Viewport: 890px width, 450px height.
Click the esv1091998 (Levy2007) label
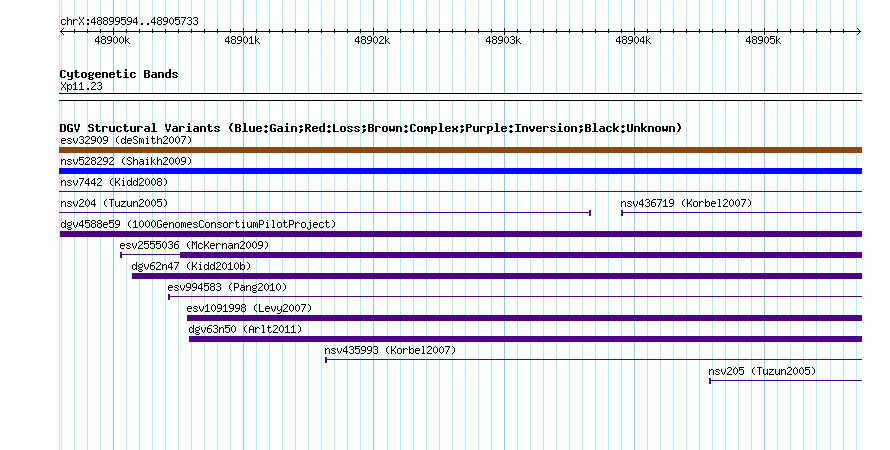click(x=249, y=308)
